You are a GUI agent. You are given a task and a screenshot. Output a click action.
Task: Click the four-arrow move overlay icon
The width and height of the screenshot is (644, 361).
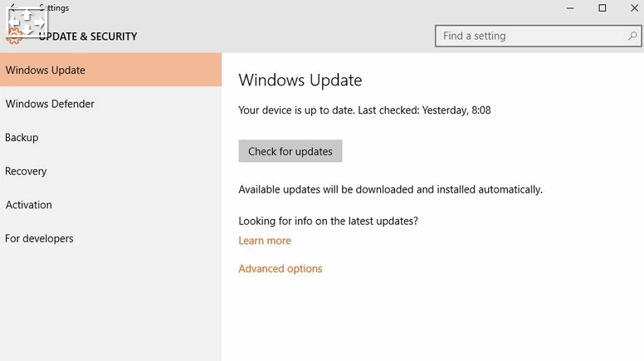(x=27, y=22)
